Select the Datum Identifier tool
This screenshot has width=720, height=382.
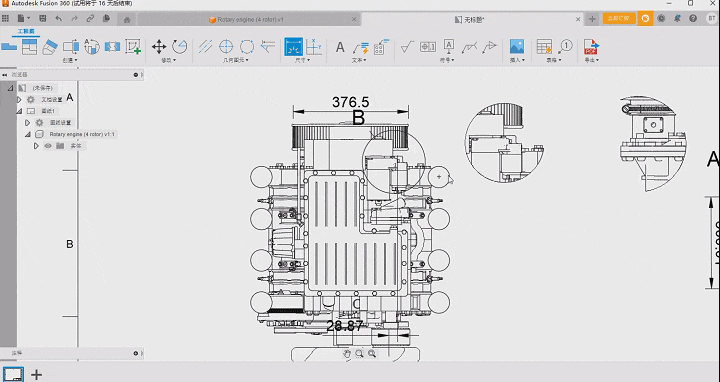pyautogui.click(x=449, y=47)
